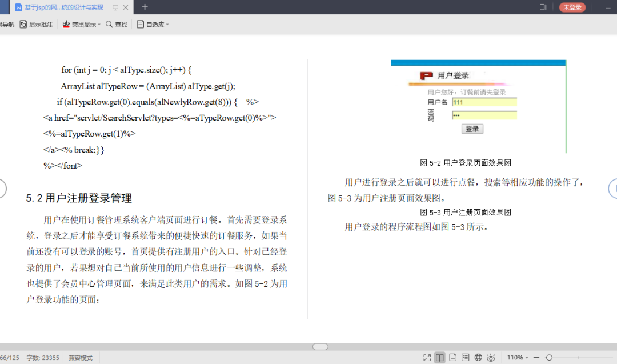Viewport: 617px width, 364px height.
Task: Expand the 自适应 dropdown arrow
Action: [x=167, y=25]
